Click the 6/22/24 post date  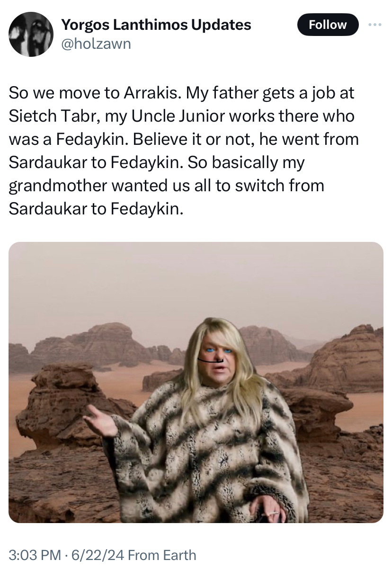click(x=95, y=554)
